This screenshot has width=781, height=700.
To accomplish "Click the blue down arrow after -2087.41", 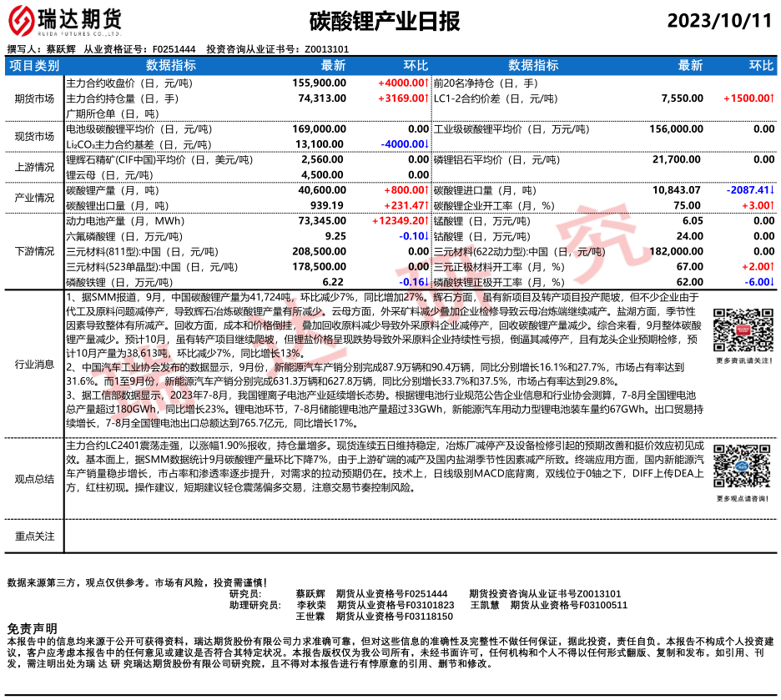I will [773, 190].
